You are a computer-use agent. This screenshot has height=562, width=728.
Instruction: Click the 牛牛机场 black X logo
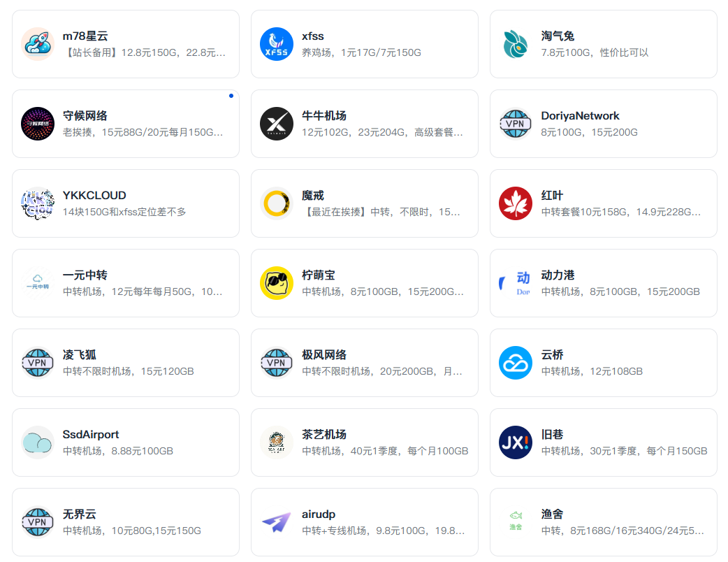click(x=277, y=124)
